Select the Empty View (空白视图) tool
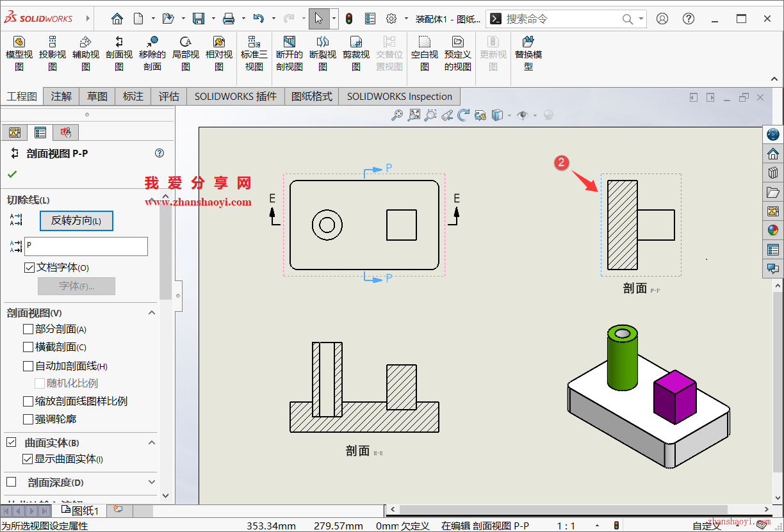 pos(425,54)
